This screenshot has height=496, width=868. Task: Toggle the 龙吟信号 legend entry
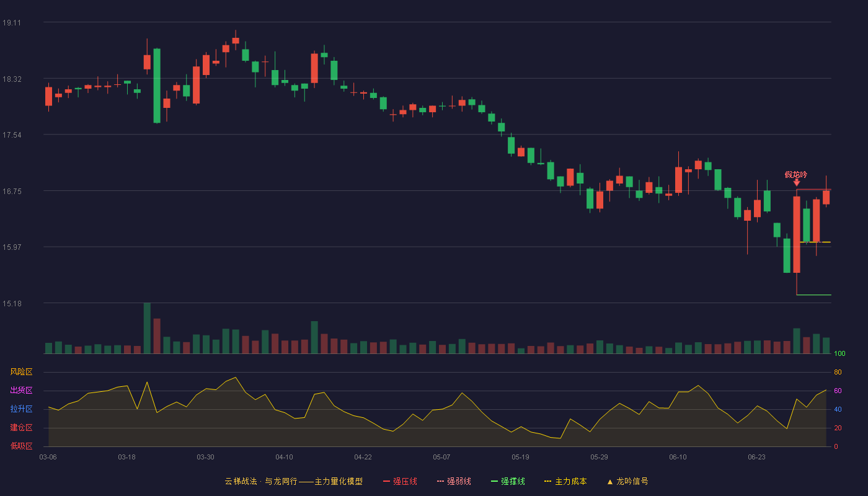point(627,481)
